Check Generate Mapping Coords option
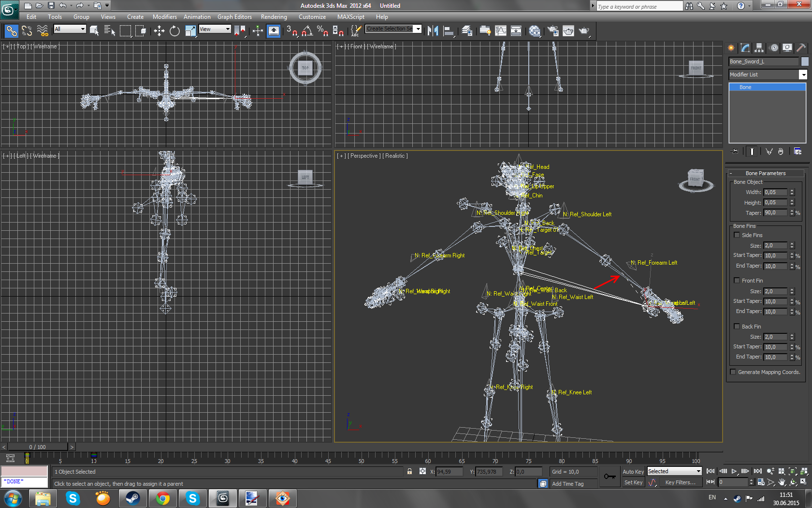 tap(733, 372)
